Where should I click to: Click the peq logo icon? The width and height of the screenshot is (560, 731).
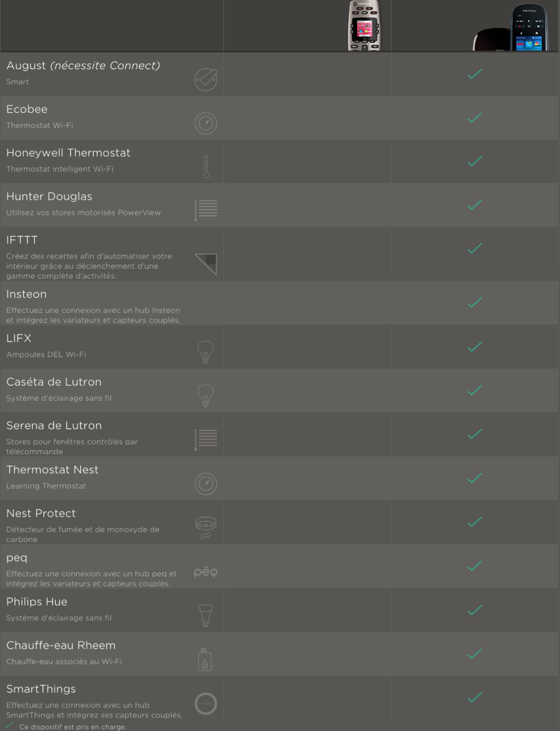(x=206, y=572)
